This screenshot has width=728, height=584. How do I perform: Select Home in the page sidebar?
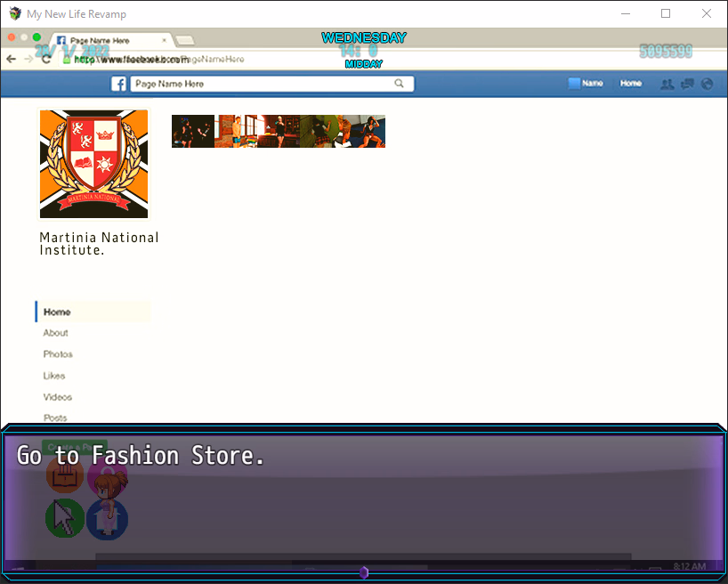57,312
